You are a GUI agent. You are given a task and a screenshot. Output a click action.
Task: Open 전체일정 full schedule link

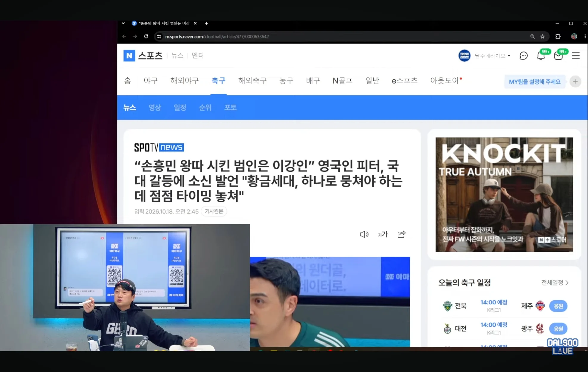click(555, 283)
